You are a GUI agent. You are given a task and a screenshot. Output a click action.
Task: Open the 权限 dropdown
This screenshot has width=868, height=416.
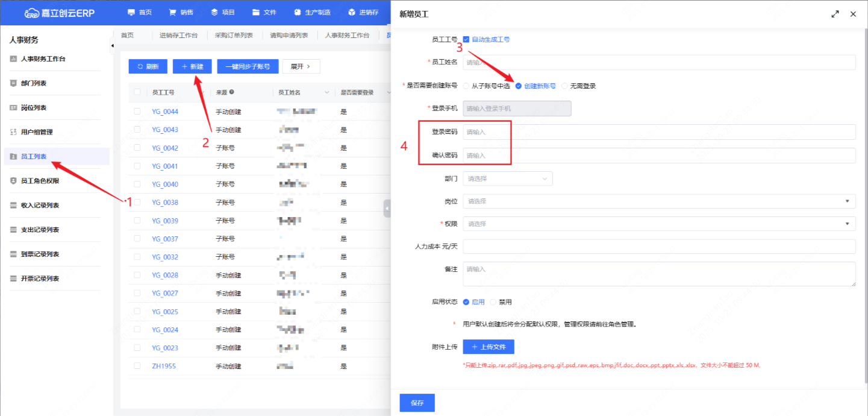point(658,224)
